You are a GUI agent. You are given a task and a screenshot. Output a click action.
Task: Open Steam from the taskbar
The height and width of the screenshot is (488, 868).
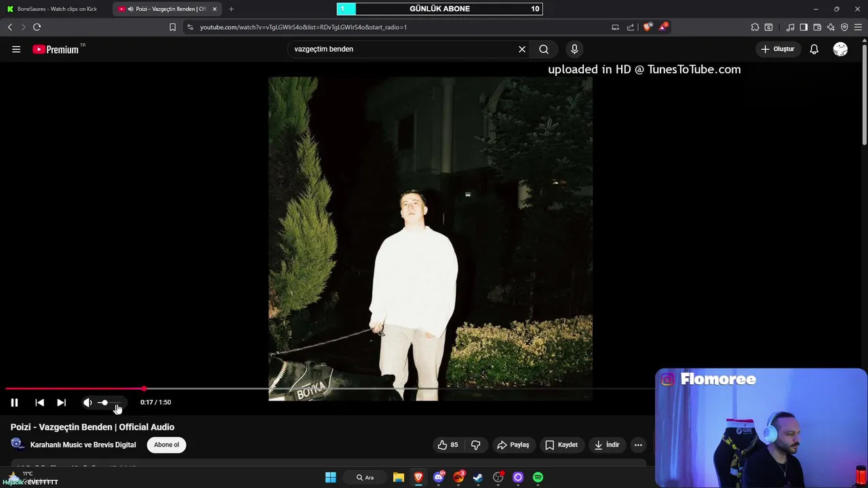[478, 477]
